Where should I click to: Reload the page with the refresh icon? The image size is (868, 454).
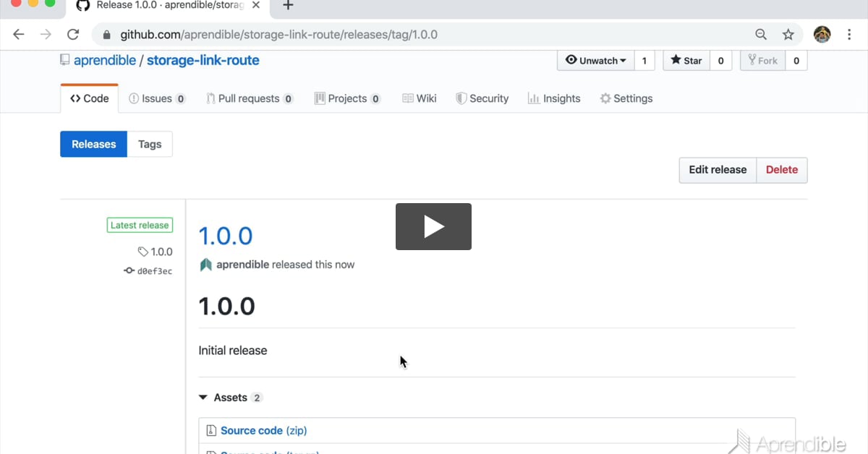[72, 35]
